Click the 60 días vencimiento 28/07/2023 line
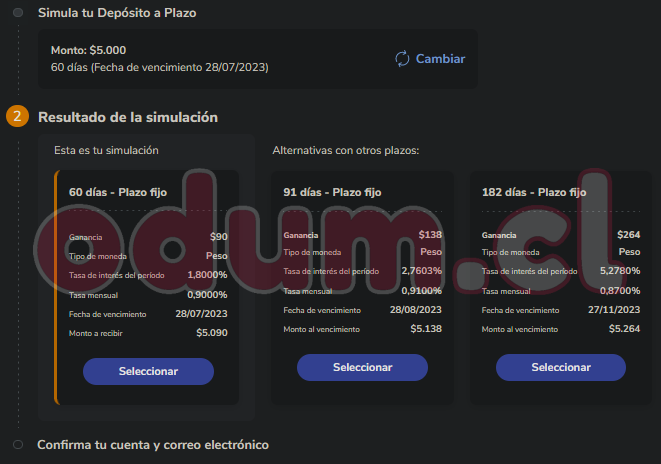 point(160,67)
